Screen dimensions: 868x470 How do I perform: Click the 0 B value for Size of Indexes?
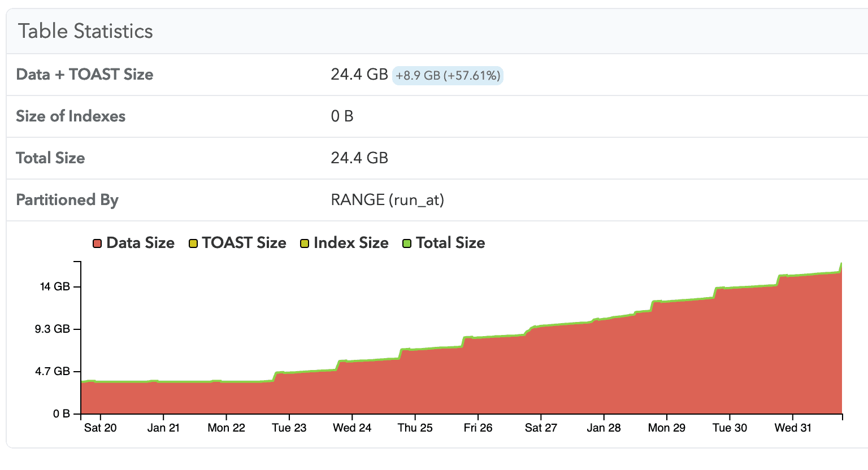coord(342,116)
